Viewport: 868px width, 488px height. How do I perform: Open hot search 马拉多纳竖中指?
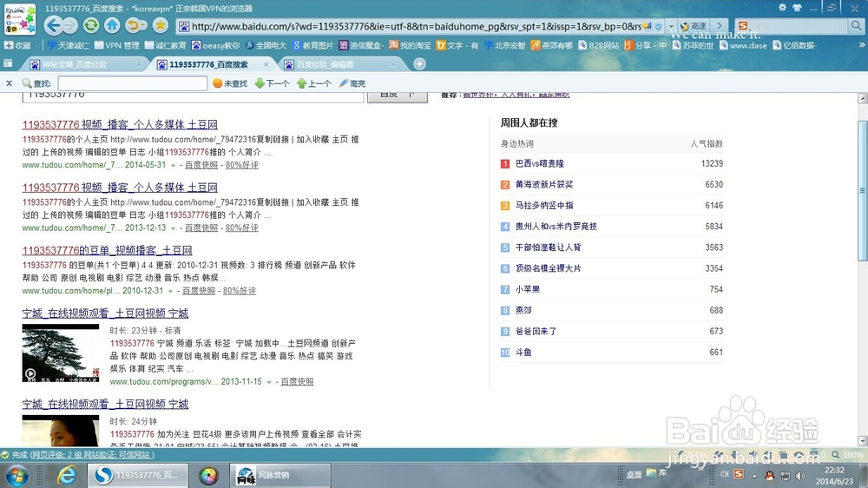pos(544,206)
